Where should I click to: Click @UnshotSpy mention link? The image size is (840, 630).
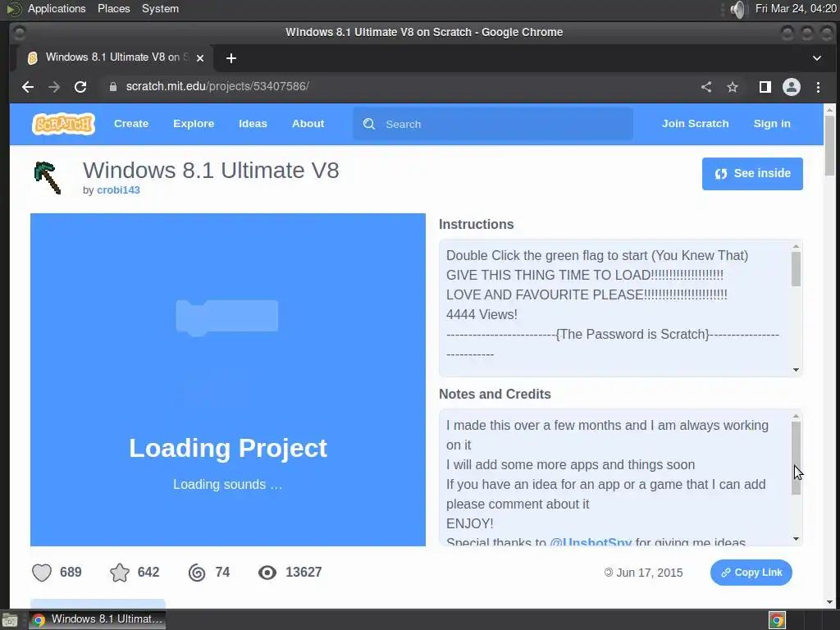pyautogui.click(x=591, y=542)
